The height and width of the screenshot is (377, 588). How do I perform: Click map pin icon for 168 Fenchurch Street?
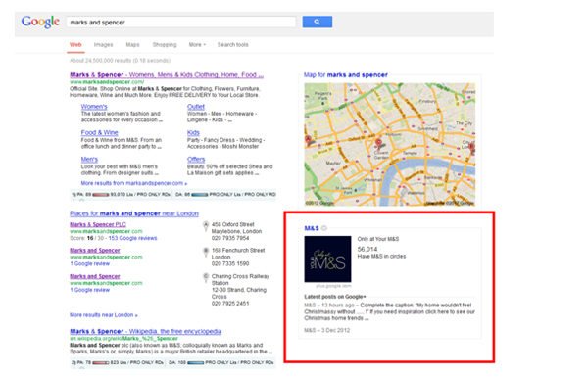[206, 252]
